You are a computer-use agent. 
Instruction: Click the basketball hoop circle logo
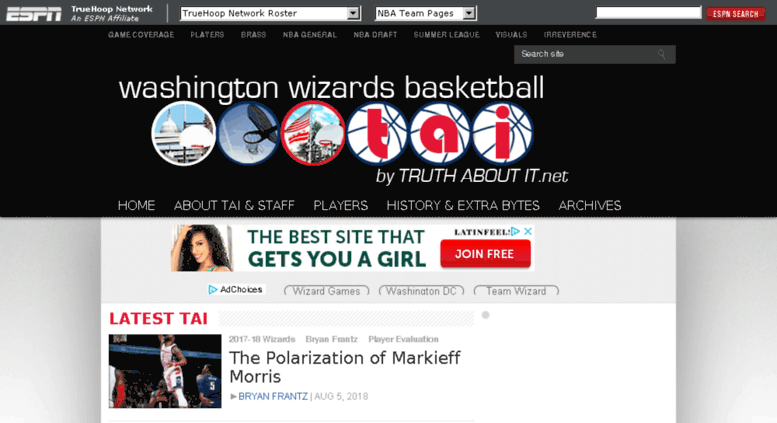[x=249, y=133]
